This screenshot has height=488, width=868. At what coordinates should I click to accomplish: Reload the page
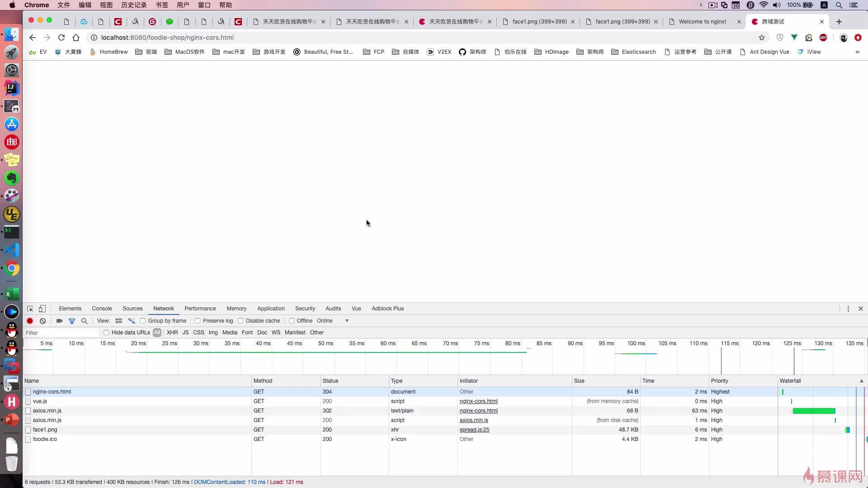point(61,38)
